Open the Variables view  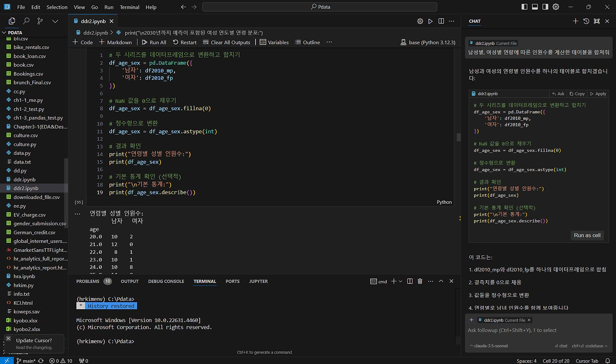click(274, 42)
